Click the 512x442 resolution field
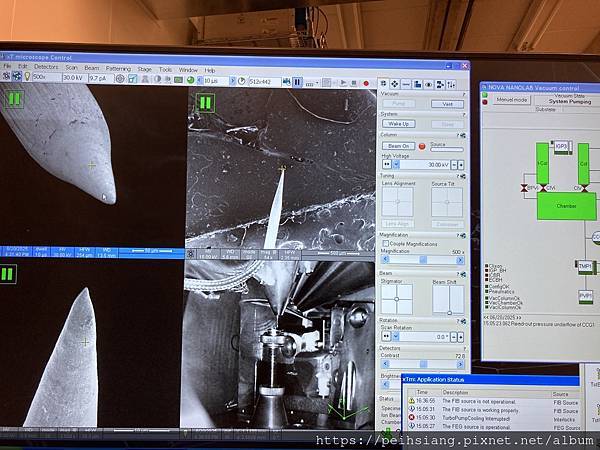This screenshot has height=450, width=600. [x=264, y=82]
